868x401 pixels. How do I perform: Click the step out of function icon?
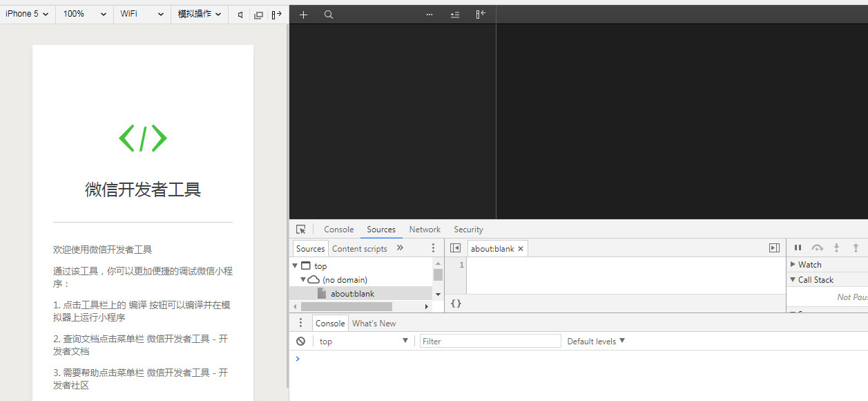[x=856, y=248]
